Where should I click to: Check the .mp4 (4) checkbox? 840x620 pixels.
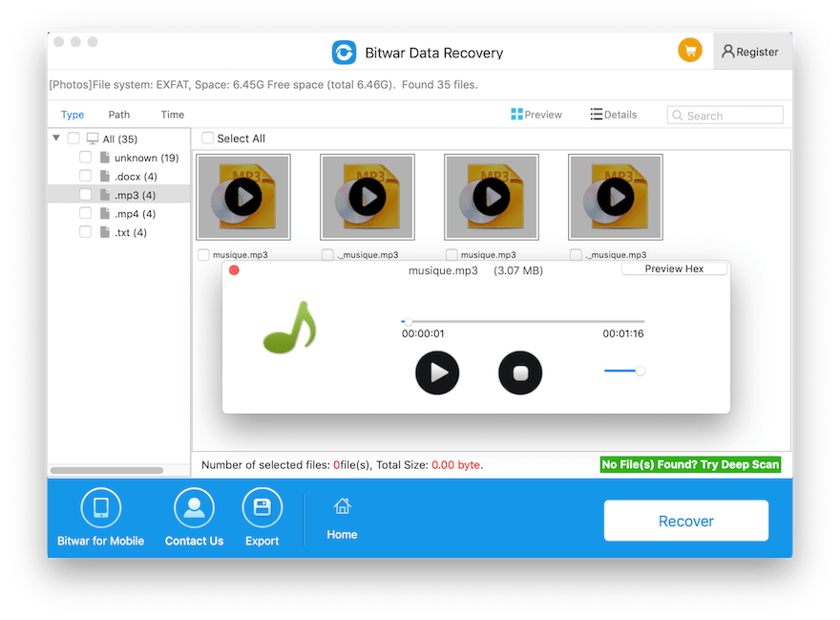click(x=85, y=213)
